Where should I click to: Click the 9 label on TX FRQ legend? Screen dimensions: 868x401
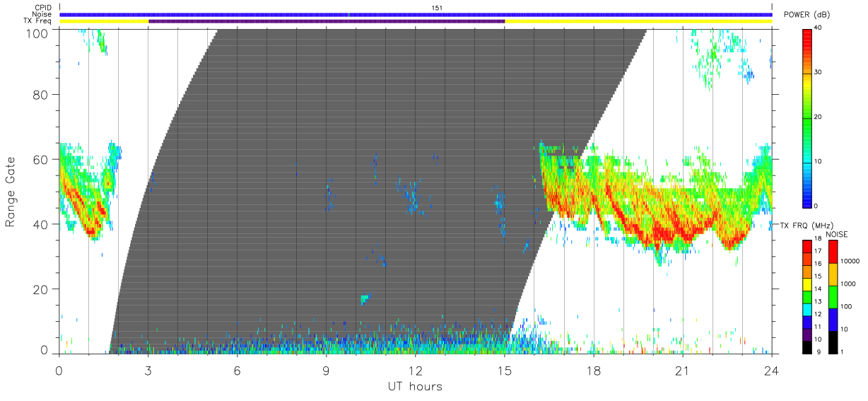[x=819, y=351]
